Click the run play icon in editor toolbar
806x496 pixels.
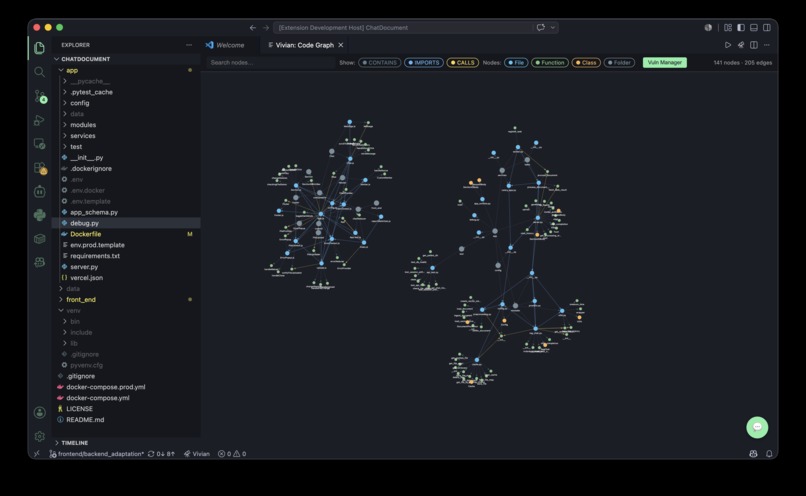[728, 45]
